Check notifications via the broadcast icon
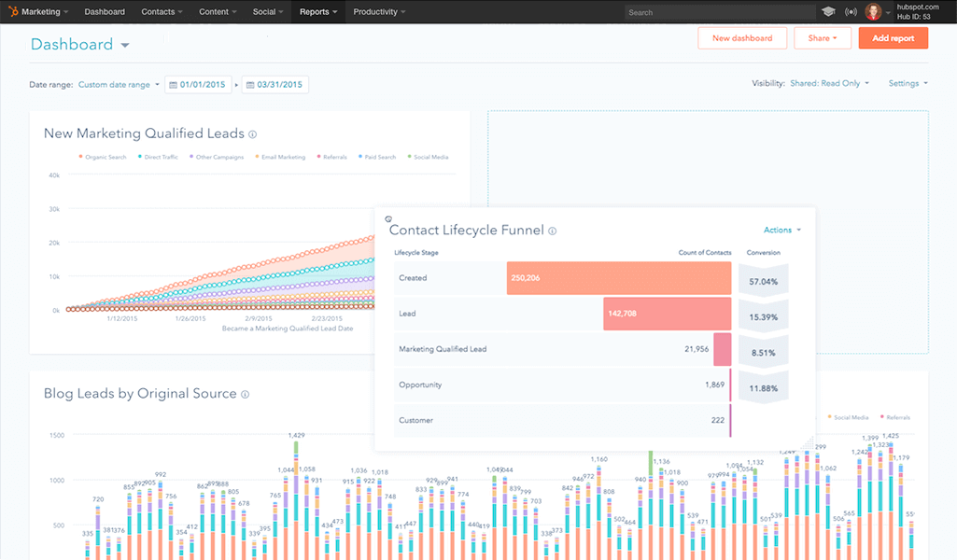The image size is (957, 560). [x=850, y=11]
